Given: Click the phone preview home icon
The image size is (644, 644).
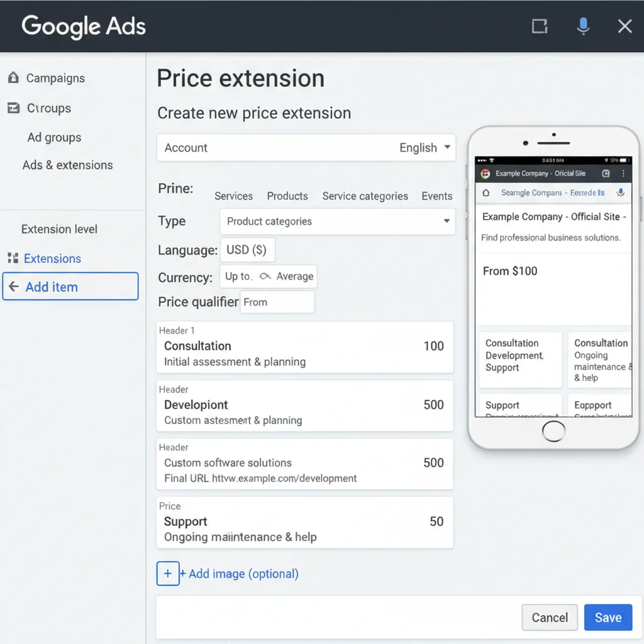Looking at the screenshot, I should click(486, 192).
